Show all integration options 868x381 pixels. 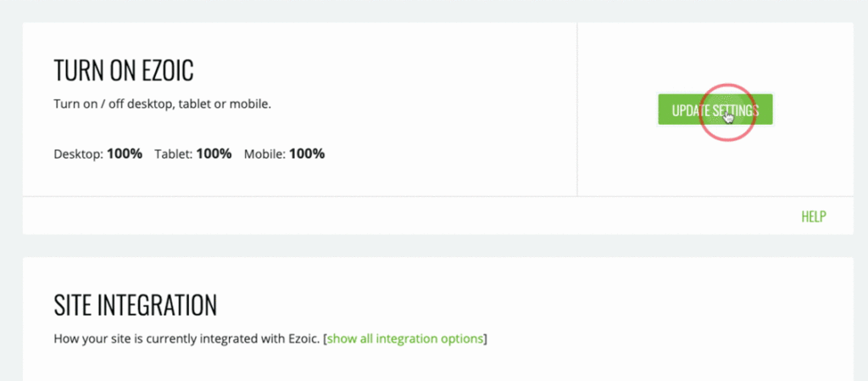click(405, 339)
